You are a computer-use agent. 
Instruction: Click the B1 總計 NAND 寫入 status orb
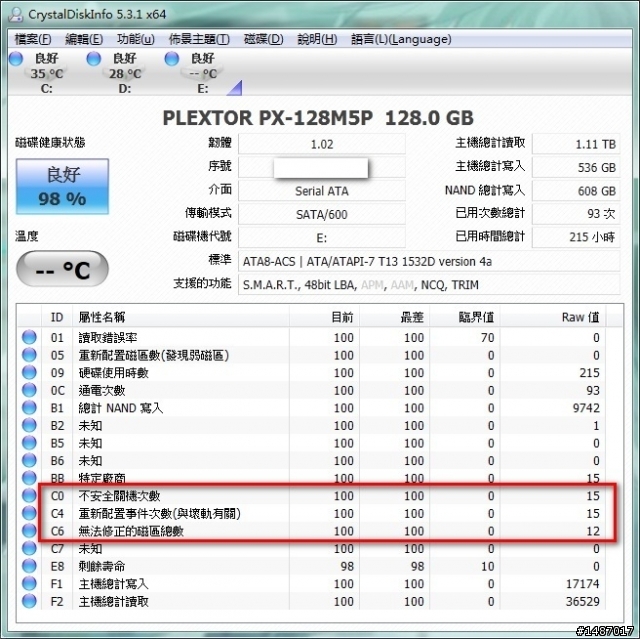(29, 407)
